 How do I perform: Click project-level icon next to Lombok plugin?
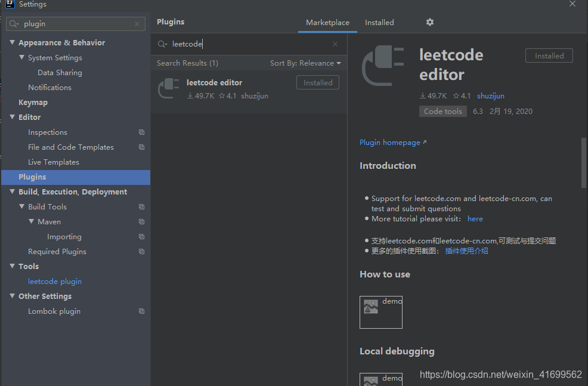click(141, 311)
